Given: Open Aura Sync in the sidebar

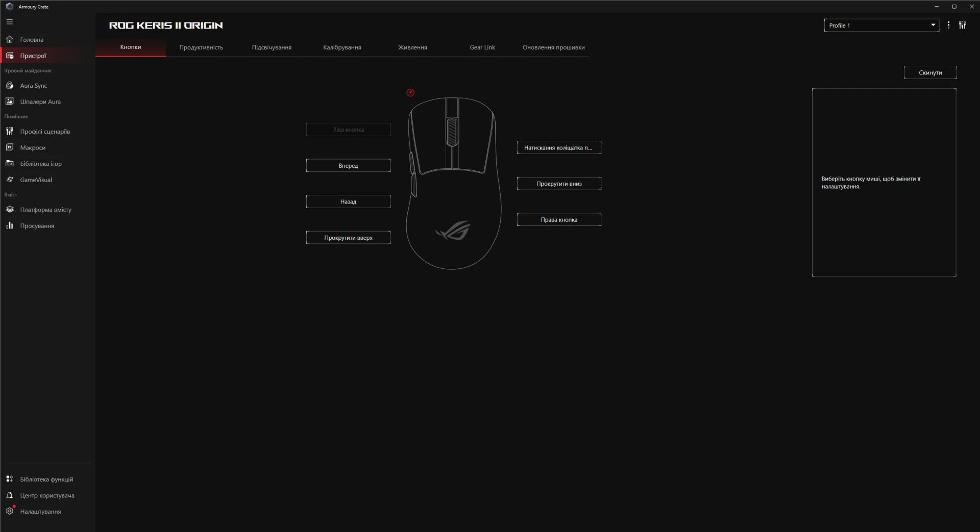Looking at the screenshot, I should [x=47, y=85].
